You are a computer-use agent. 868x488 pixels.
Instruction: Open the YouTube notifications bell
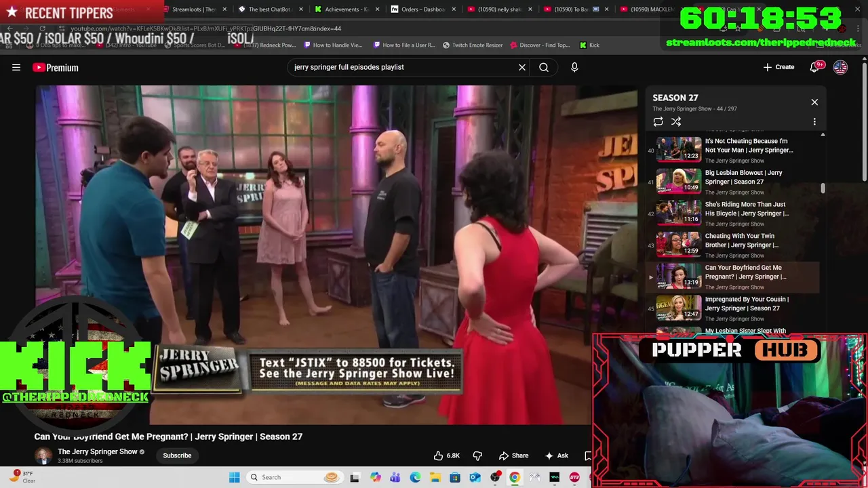[816, 67]
